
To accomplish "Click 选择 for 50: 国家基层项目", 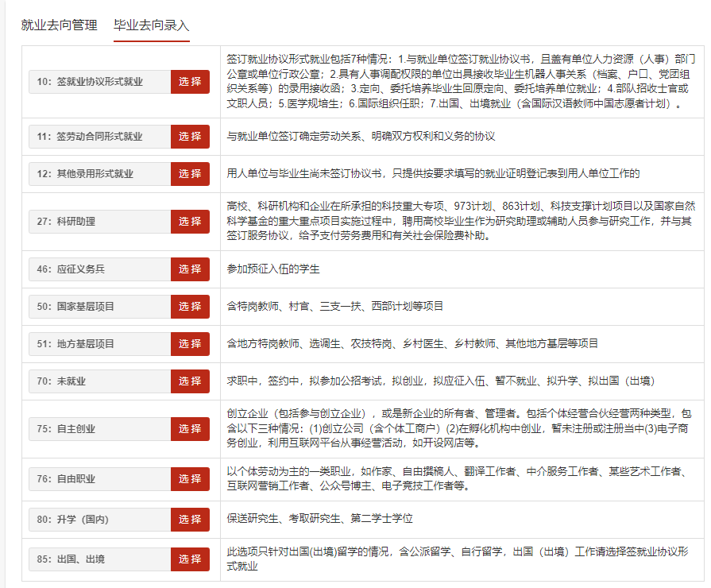I will coord(190,307).
